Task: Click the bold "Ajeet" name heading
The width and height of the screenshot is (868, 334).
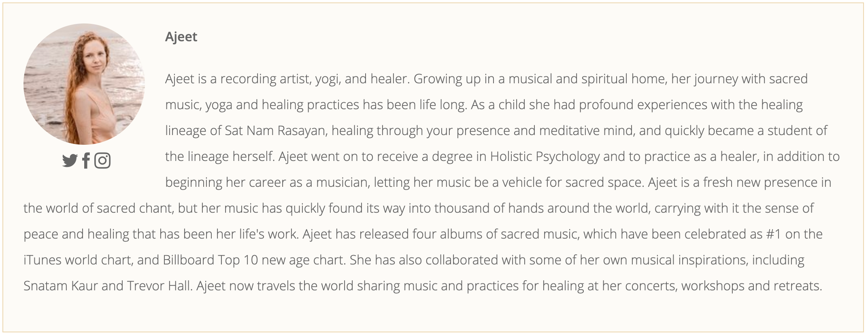Action: pos(181,37)
